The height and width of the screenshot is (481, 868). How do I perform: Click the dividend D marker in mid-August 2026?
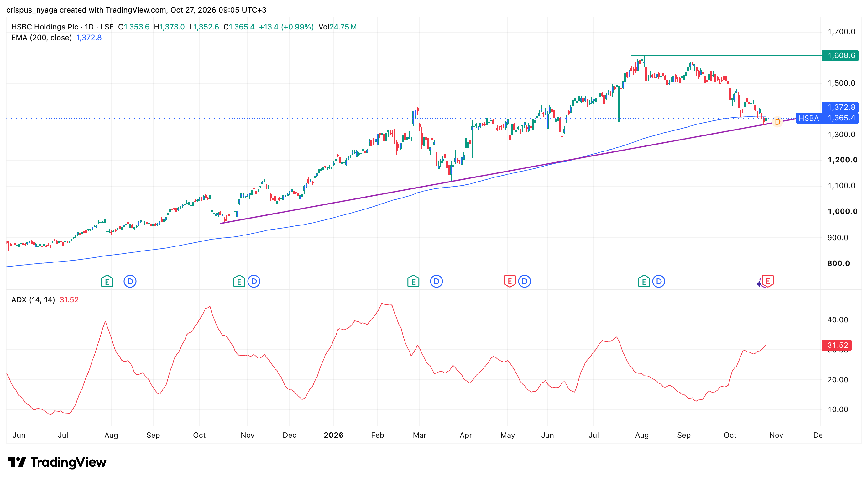pos(658,281)
